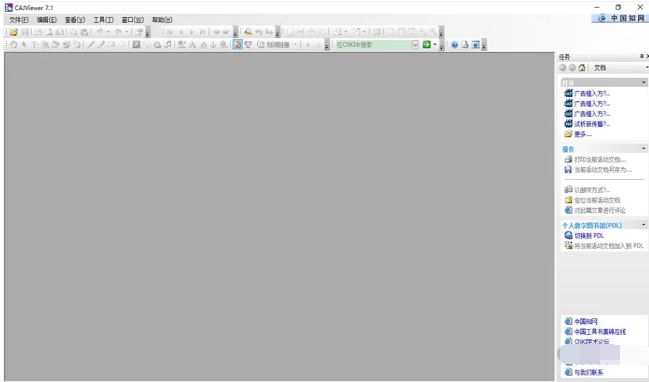This screenshot has height=382, width=649.
Task: Open the CNKI search box dropdown arrow
Action: [415, 45]
